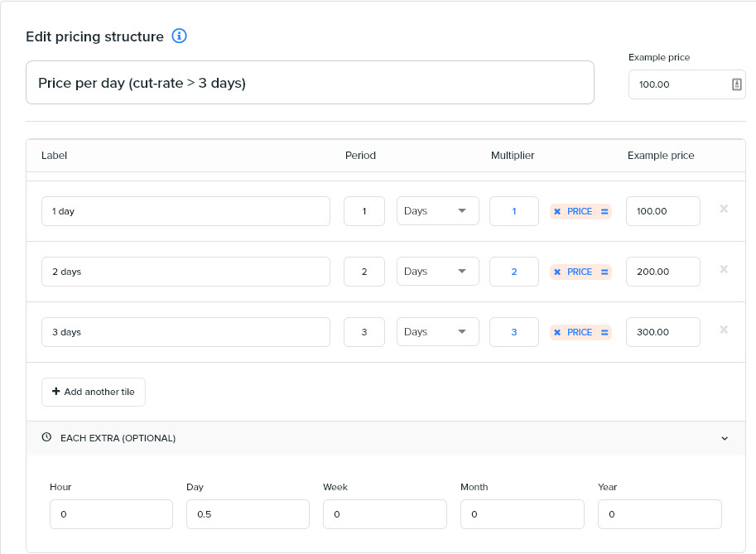This screenshot has height=554, width=756.
Task: Delete the 3 days tile using X icon
Action: 724,330
